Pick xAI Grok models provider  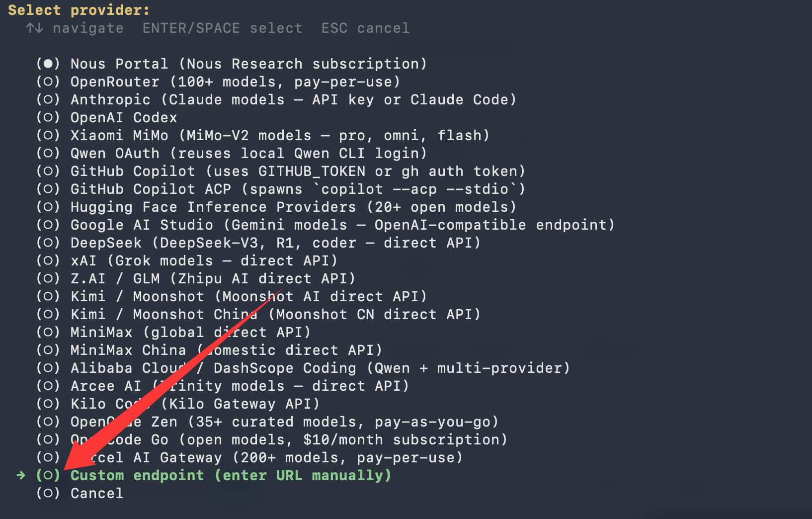[187, 260]
